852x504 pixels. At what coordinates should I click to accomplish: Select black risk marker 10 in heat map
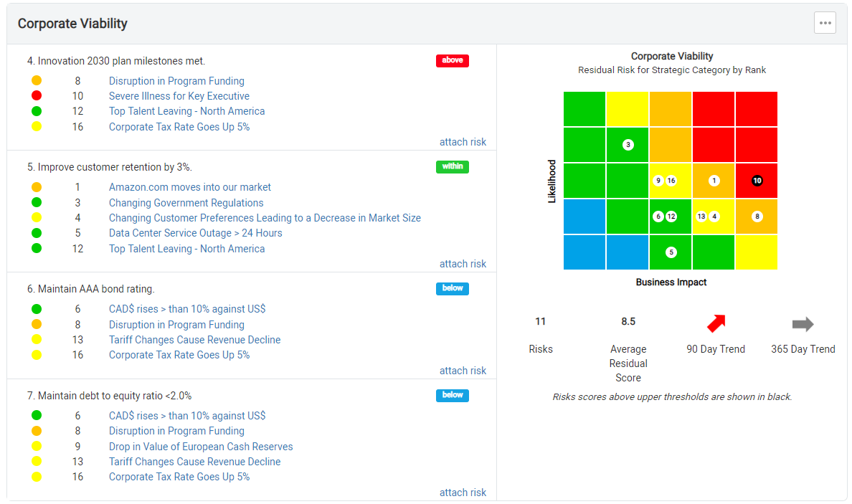pos(757,181)
